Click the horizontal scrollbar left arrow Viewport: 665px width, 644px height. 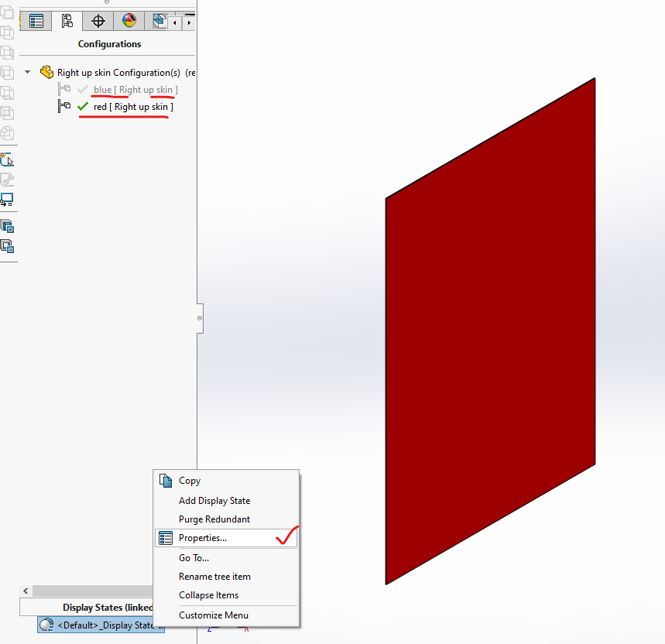coord(26,591)
